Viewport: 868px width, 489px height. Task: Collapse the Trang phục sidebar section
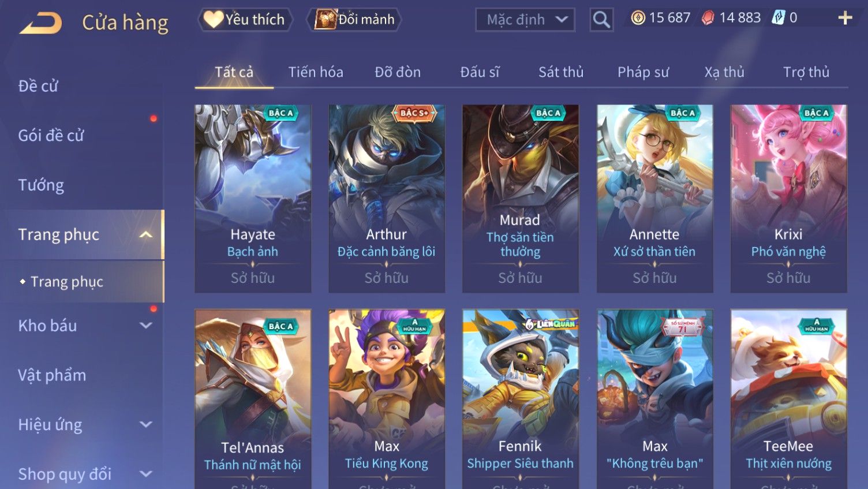(x=146, y=235)
